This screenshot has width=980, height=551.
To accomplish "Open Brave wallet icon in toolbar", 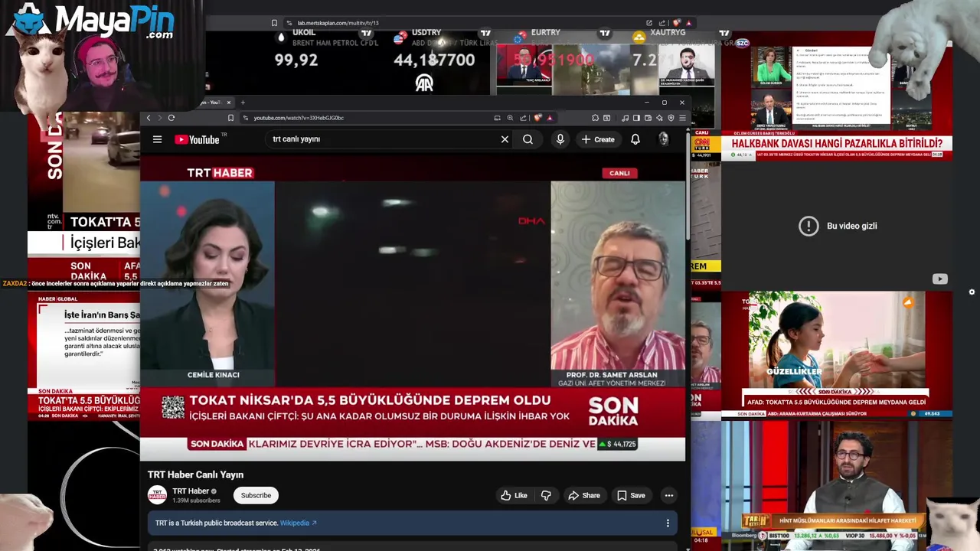I will [648, 118].
